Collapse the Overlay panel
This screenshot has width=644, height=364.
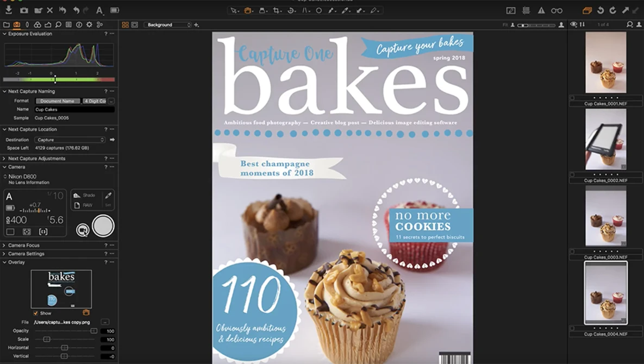(x=4, y=262)
